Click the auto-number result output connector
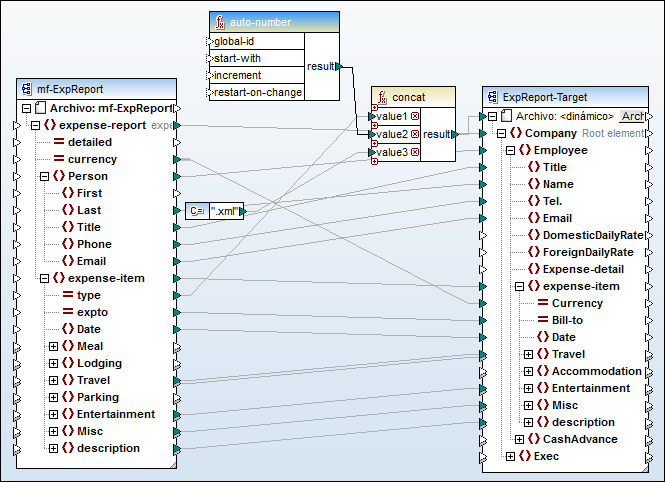665x482 pixels. pyautogui.click(x=338, y=67)
